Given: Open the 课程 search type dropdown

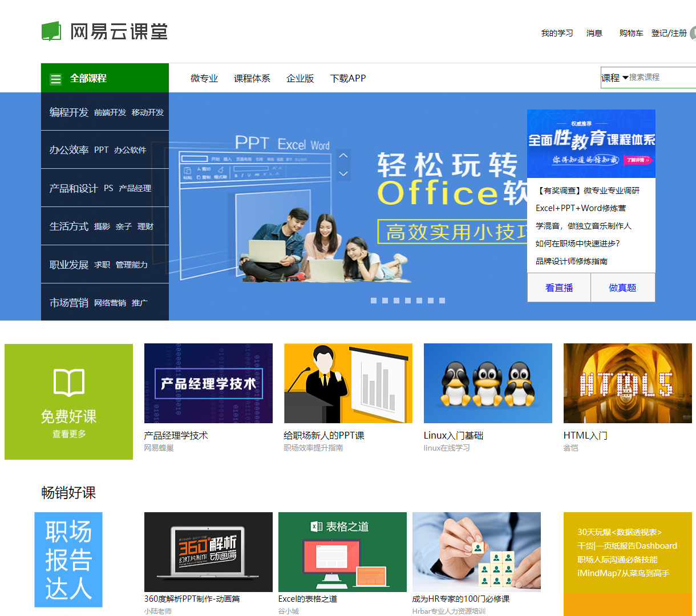Looking at the screenshot, I should (613, 78).
